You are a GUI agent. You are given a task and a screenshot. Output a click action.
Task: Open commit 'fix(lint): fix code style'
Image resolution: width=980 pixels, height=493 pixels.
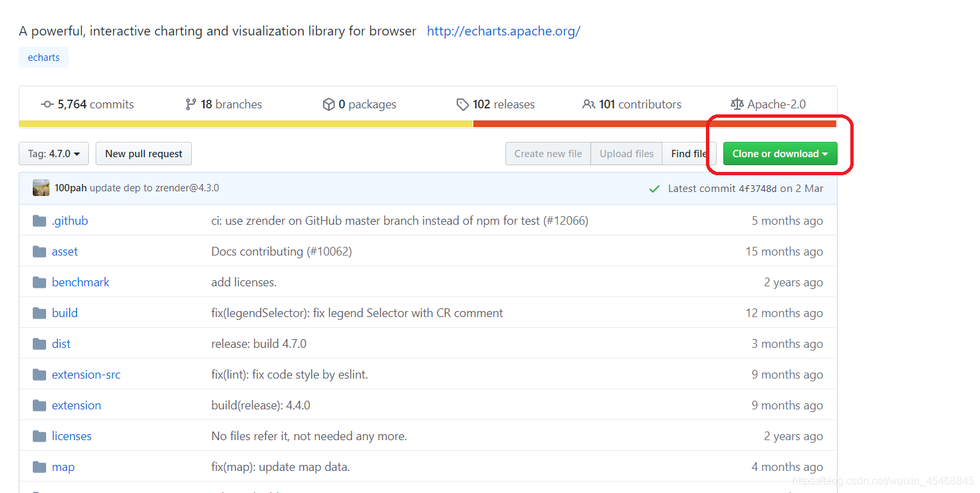(x=289, y=375)
